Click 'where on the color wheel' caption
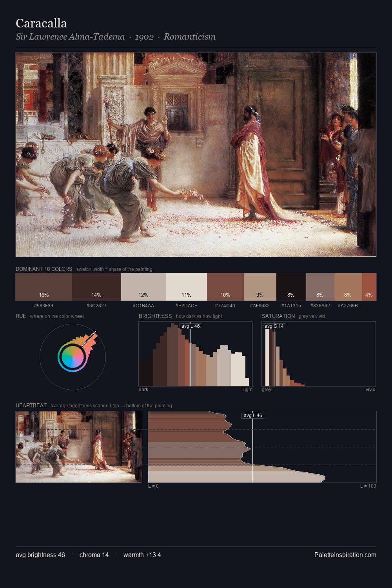 click(x=57, y=316)
